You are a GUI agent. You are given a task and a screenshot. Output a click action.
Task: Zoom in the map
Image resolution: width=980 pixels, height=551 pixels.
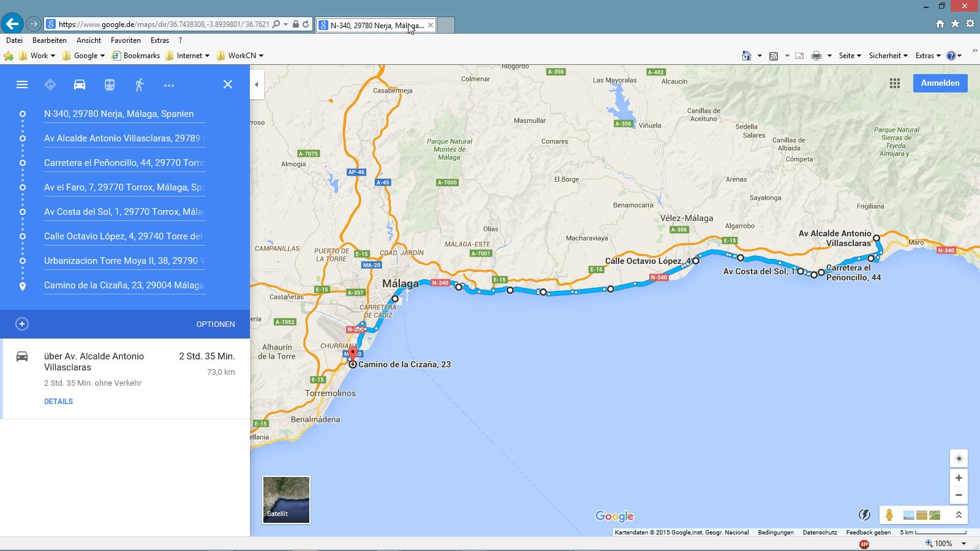point(959,478)
